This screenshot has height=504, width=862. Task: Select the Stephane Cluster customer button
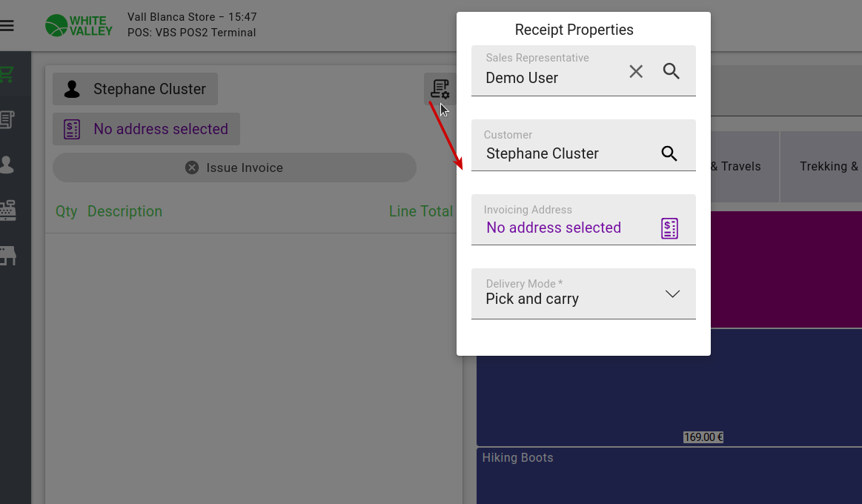(x=135, y=89)
